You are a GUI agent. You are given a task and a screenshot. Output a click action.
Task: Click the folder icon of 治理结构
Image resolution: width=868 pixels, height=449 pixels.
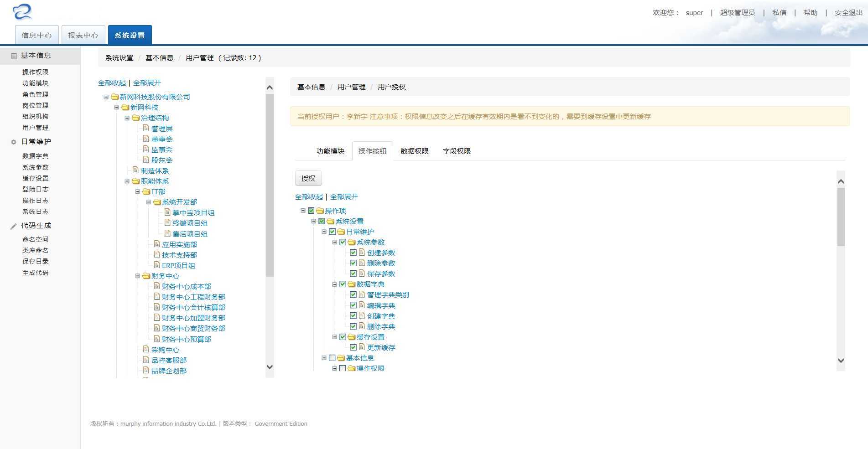click(136, 118)
